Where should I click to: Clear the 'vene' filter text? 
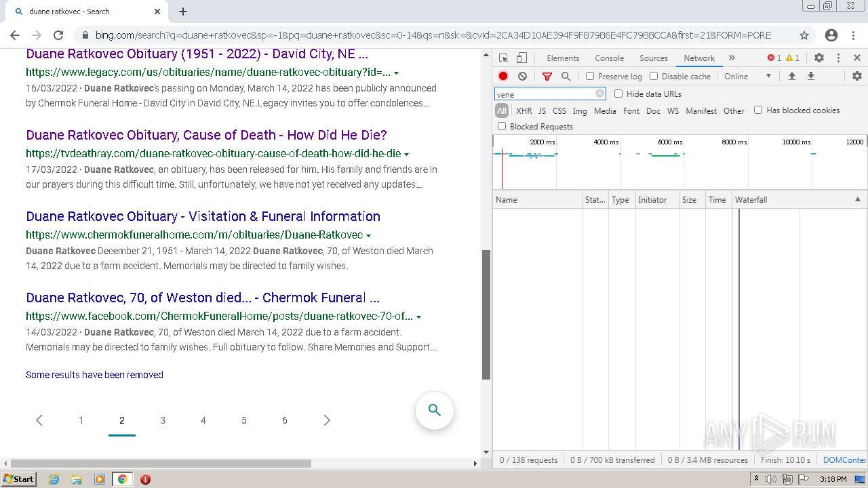[599, 94]
